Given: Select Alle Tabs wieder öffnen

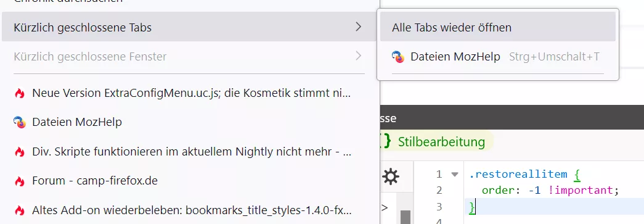Looking at the screenshot, I should pos(498,27).
